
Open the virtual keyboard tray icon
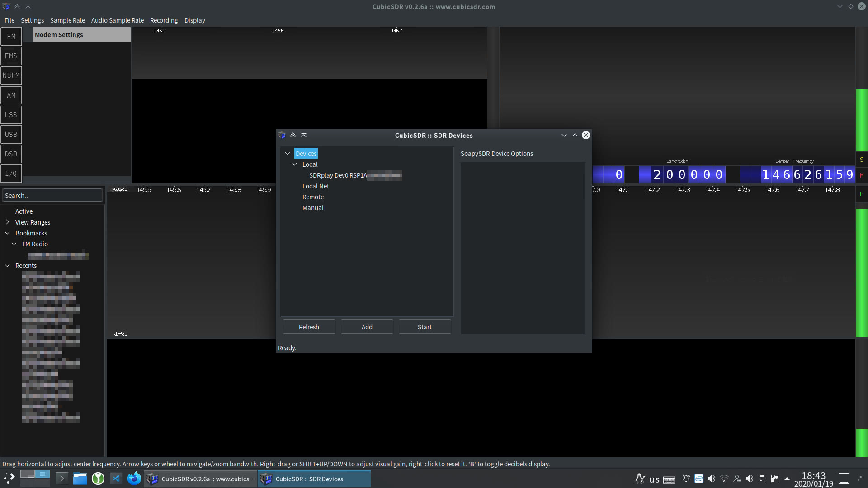tap(669, 479)
